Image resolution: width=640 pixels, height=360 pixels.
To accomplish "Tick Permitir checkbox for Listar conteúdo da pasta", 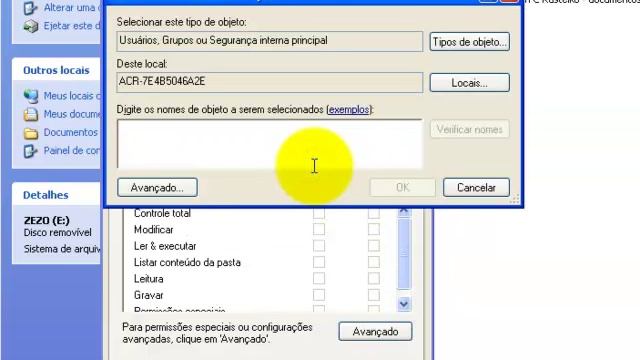I will coord(319,262).
